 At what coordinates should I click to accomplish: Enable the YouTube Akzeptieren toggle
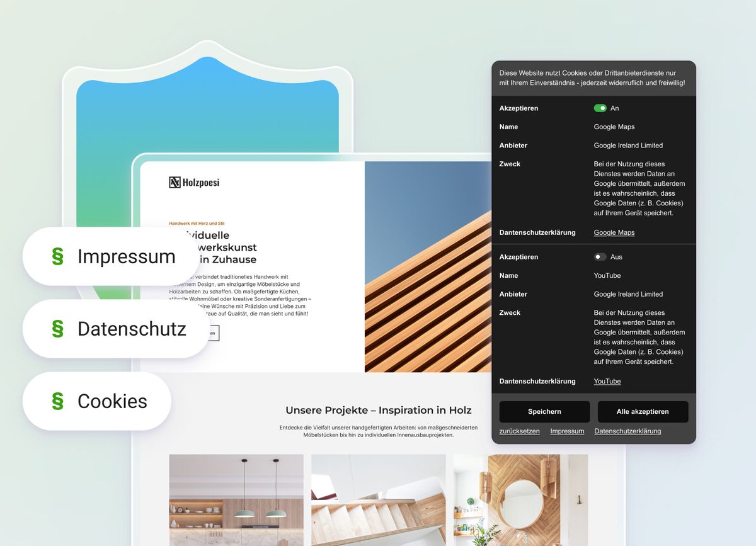click(x=600, y=257)
